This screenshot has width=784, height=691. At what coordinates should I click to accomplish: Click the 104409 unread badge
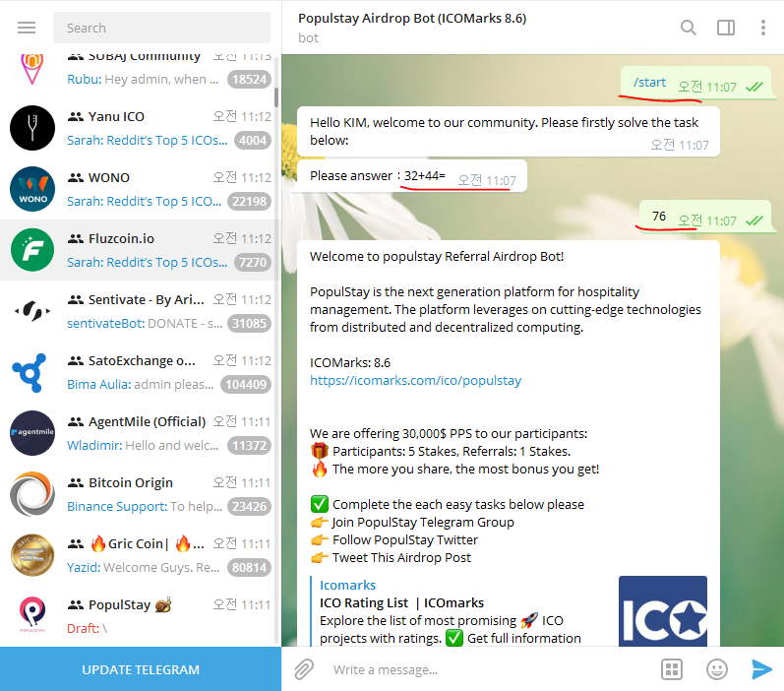246,384
